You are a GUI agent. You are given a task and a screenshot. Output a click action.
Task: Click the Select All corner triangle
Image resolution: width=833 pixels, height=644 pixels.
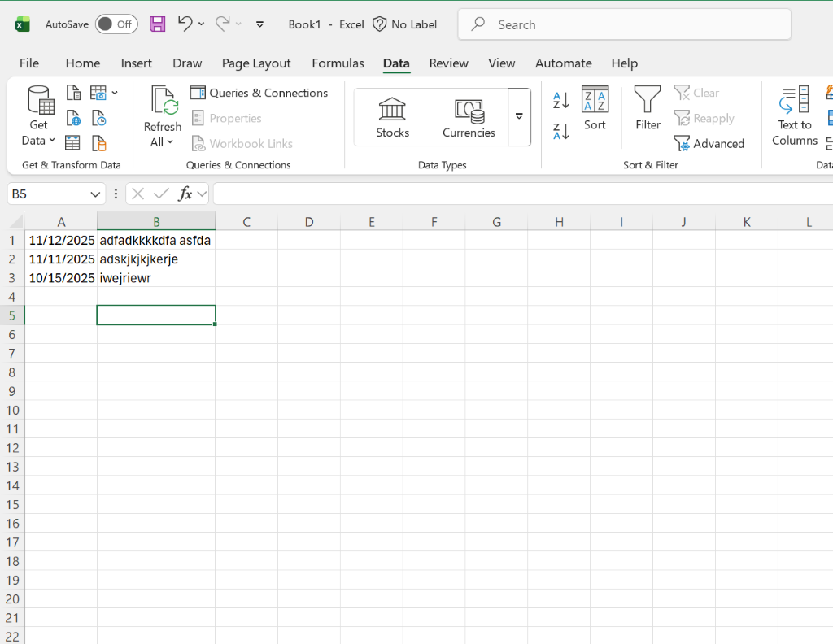pos(16,221)
